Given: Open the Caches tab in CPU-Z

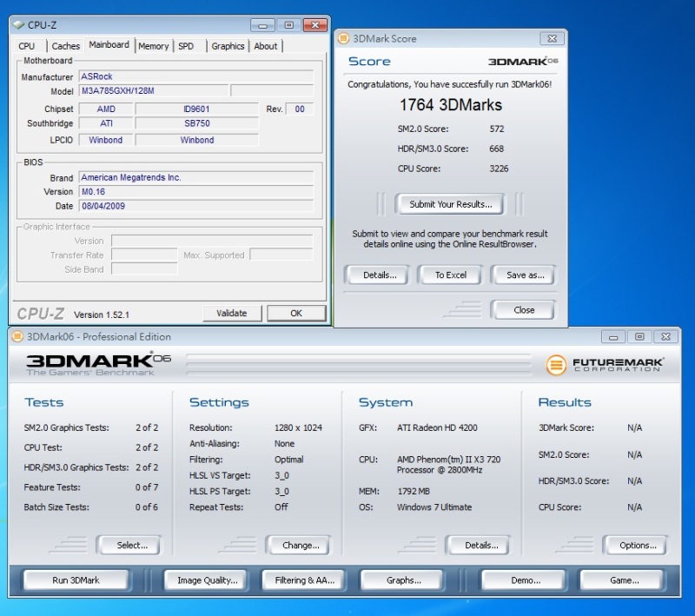Looking at the screenshot, I should [66, 46].
